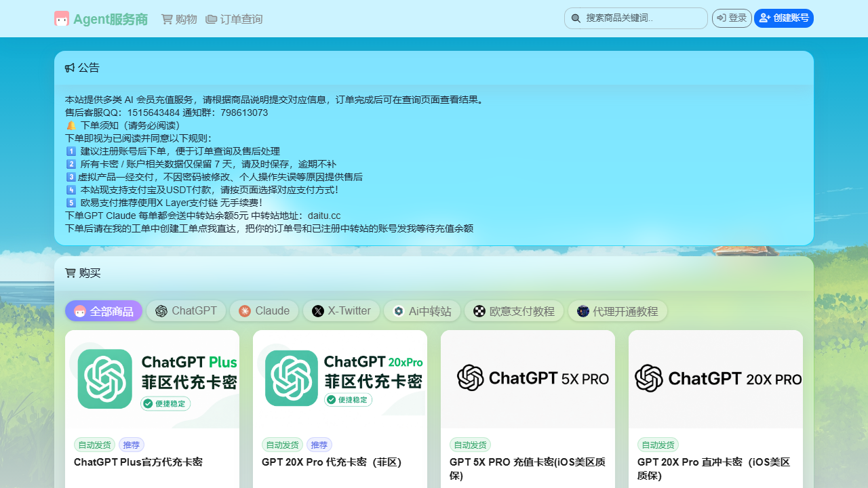Open the GPT 20X Pro 直冲卡密 title
The height and width of the screenshot is (488, 868).
714,468
